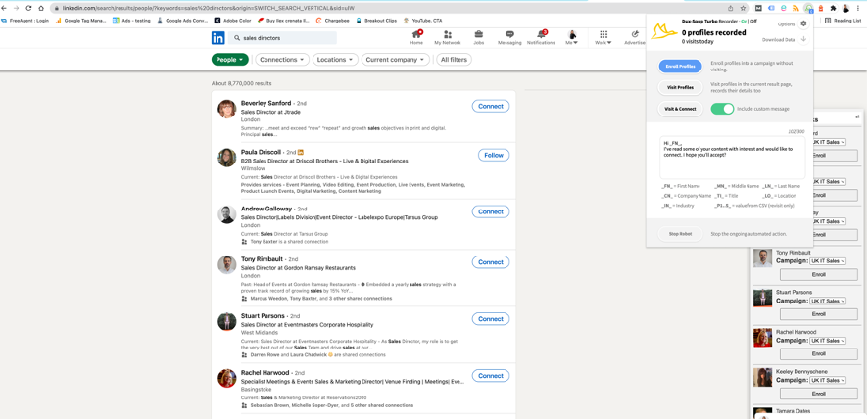Image resolution: width=868 pixels, height=419 pixels.
Task: Open the Notifications bell icon
Action: pos(541,35)
